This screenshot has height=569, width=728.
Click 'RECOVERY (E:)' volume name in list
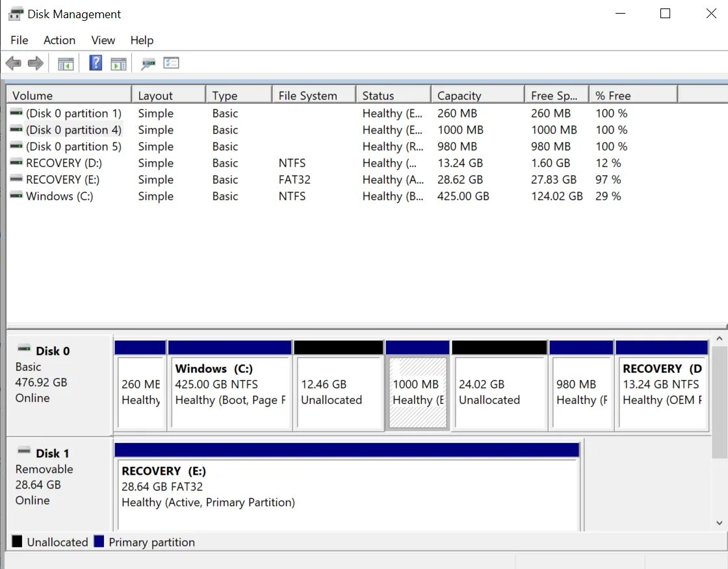(x=62, y=180)
